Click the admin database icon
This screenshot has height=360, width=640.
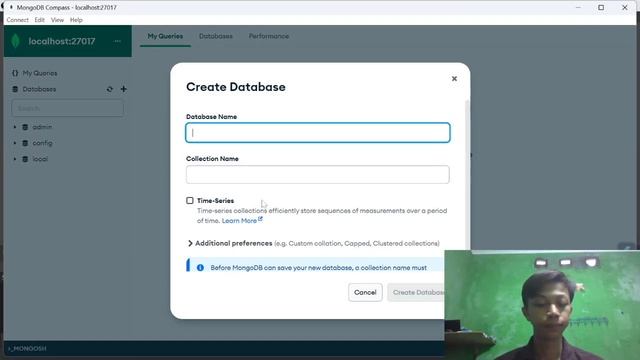click(25, 127)
